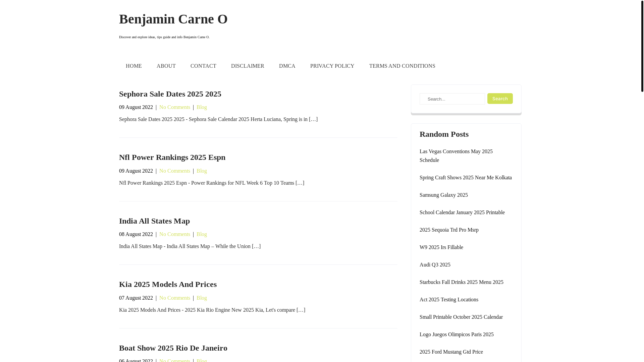Click the 07 August 2022 date text

[x=136, y=298]
